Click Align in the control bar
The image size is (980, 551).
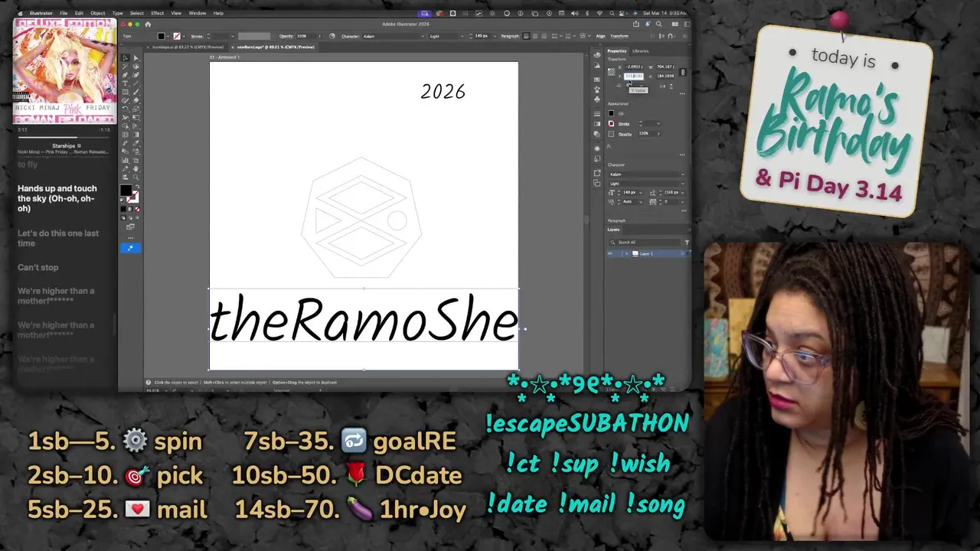(x=600, y=36)
